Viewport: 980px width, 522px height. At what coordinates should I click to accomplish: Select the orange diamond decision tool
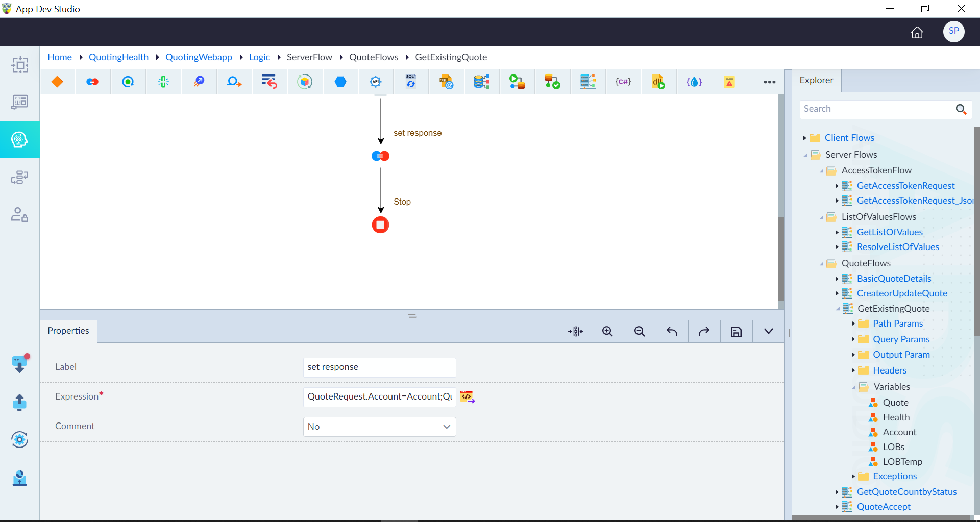[x=57, y=82]
